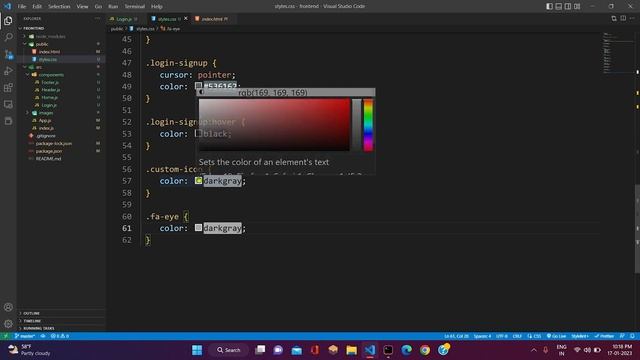Click the errors and warnings counter

click(60, 336)
